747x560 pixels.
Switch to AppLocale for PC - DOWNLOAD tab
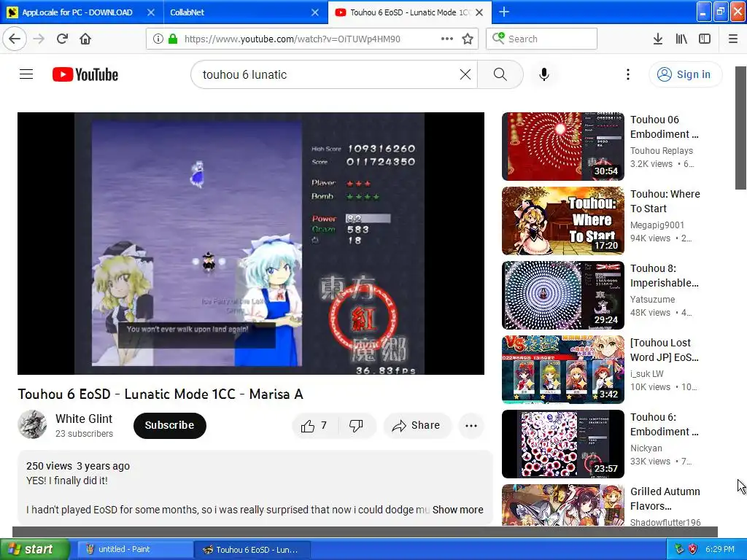coord(76,12)
